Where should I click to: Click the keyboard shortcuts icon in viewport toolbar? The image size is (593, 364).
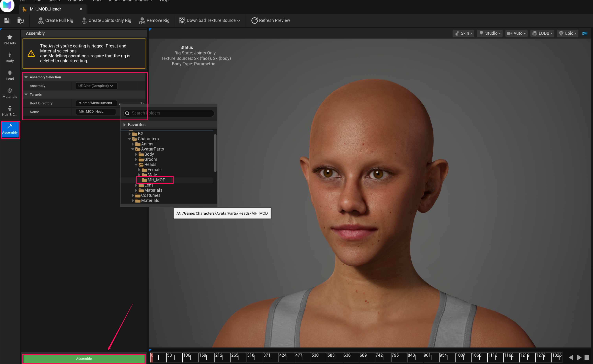[x=585, y=33]
